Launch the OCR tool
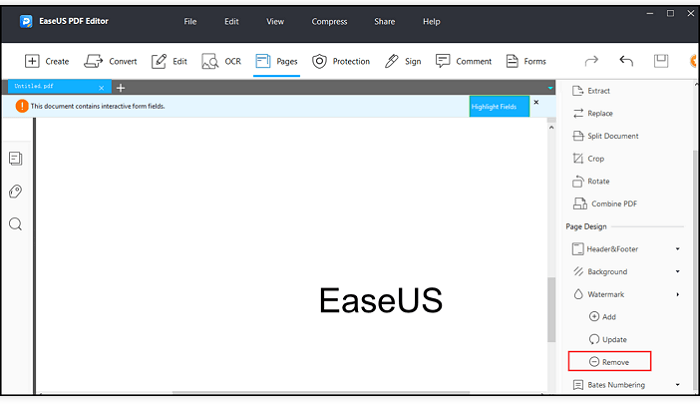The height and width of the screenshot is (415, 700). point(221,61)
